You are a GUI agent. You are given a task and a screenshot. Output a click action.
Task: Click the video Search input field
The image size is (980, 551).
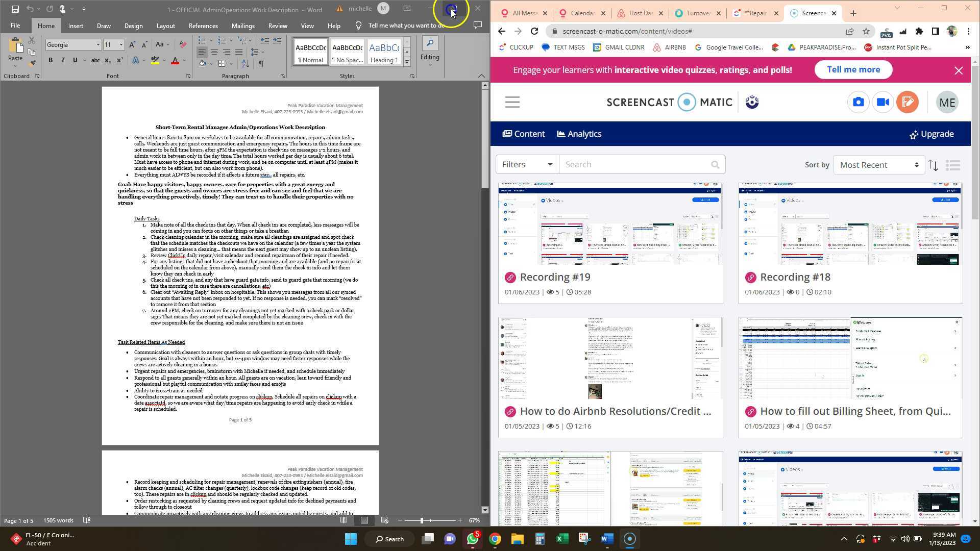pos(642,165)
